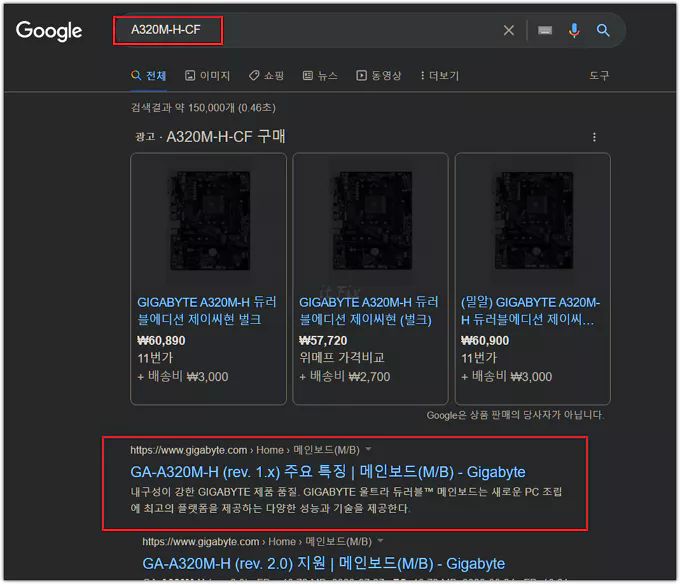Click the Google logo
680x584 pixels.
[x=49, y=31]
